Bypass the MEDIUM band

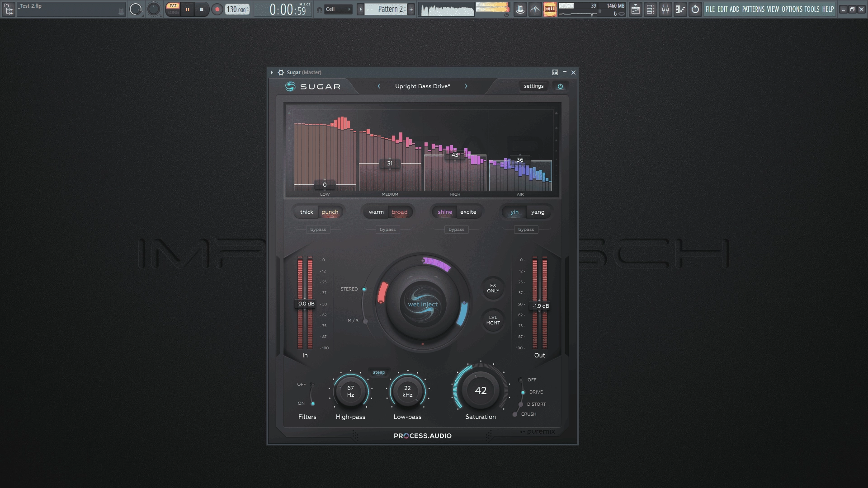(x=388, y=230)
